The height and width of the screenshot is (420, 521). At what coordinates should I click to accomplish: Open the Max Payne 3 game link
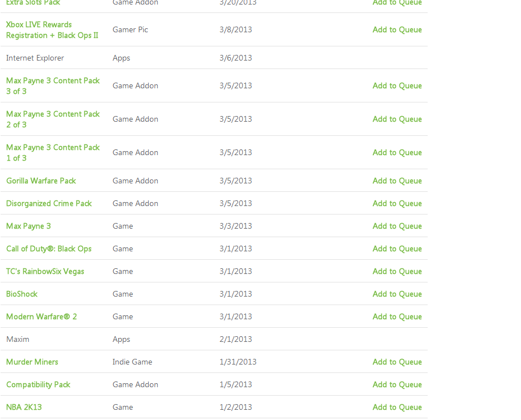click(28, 226)
